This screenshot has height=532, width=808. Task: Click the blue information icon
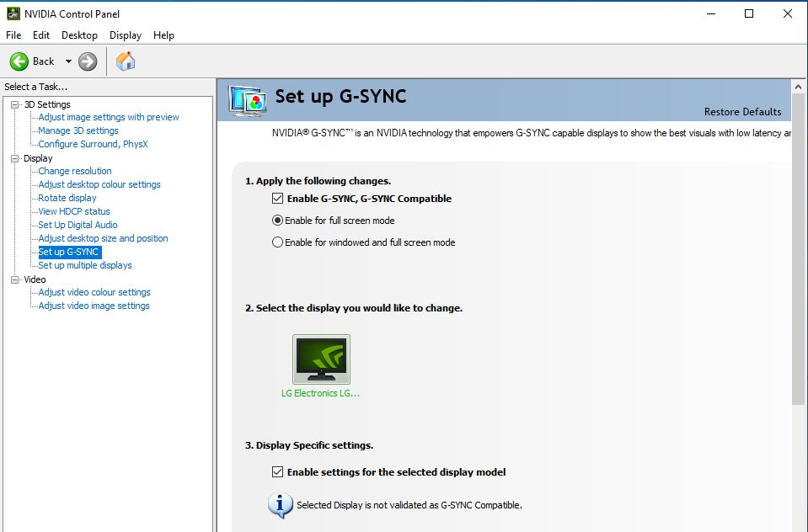coord(281,505)
